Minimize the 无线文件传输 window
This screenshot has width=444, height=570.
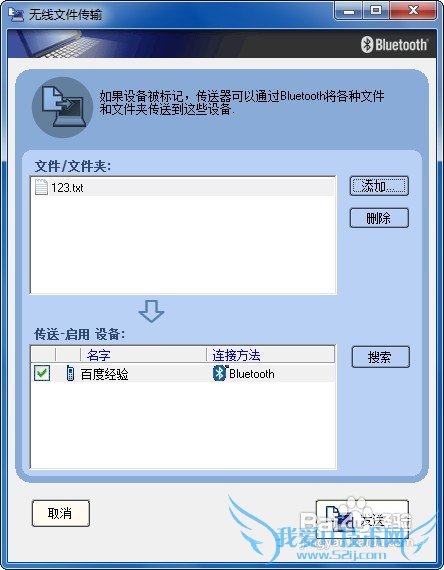coord(349,11)
